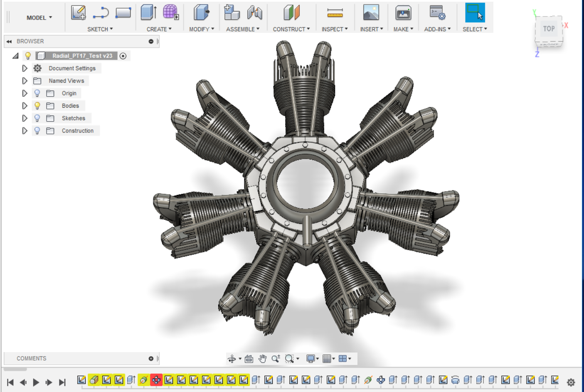The width and height of the screenshot is (584, 392).
Task: Collapse the BROWSER panel arrows
Action: tap(9, 42)
